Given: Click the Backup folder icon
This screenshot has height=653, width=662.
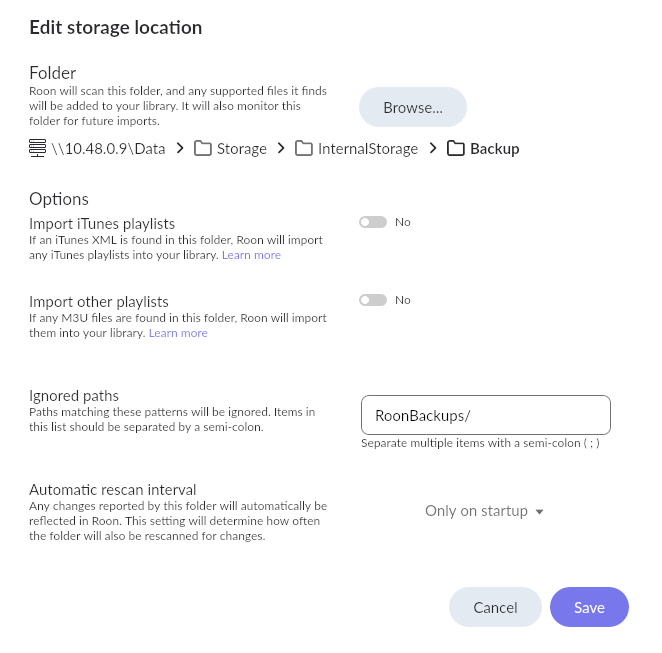Looking at the screenshot, I should click(456, 149).
